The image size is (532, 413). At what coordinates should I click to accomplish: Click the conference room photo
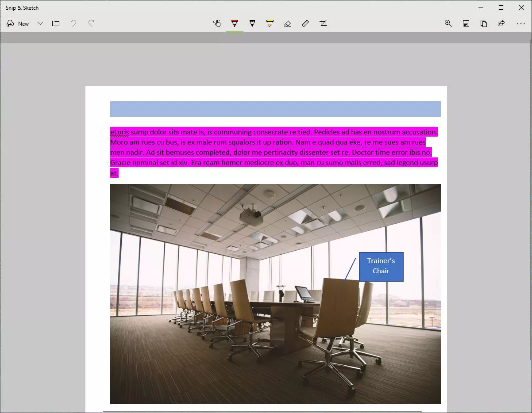275,294
